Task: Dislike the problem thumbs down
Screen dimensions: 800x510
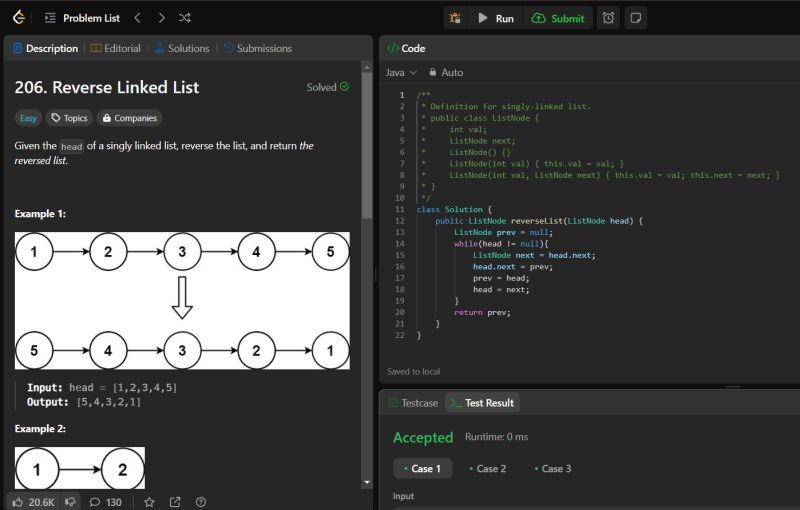Action: (70, 502)
